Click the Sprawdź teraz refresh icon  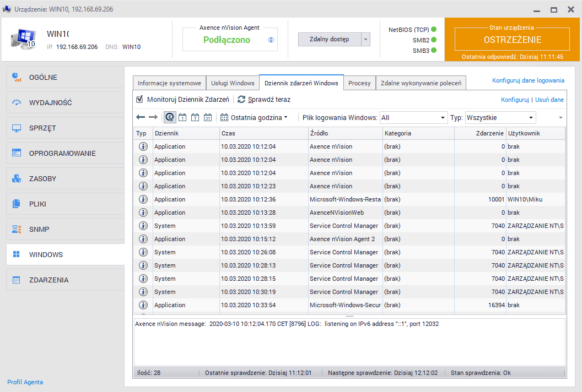[241, 100]
